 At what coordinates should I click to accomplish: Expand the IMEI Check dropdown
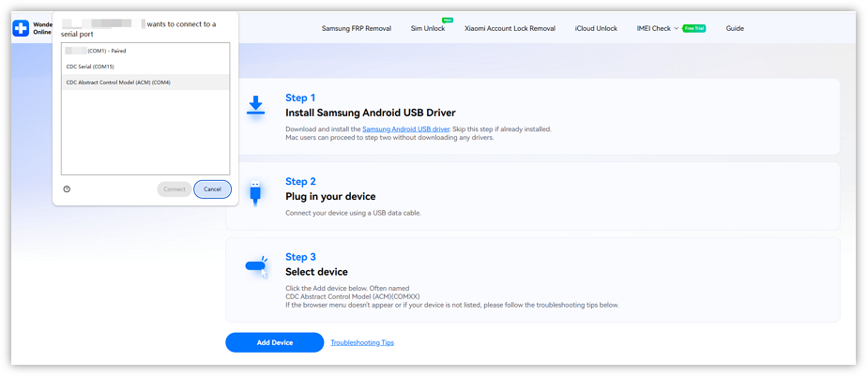tap(658, 28)
